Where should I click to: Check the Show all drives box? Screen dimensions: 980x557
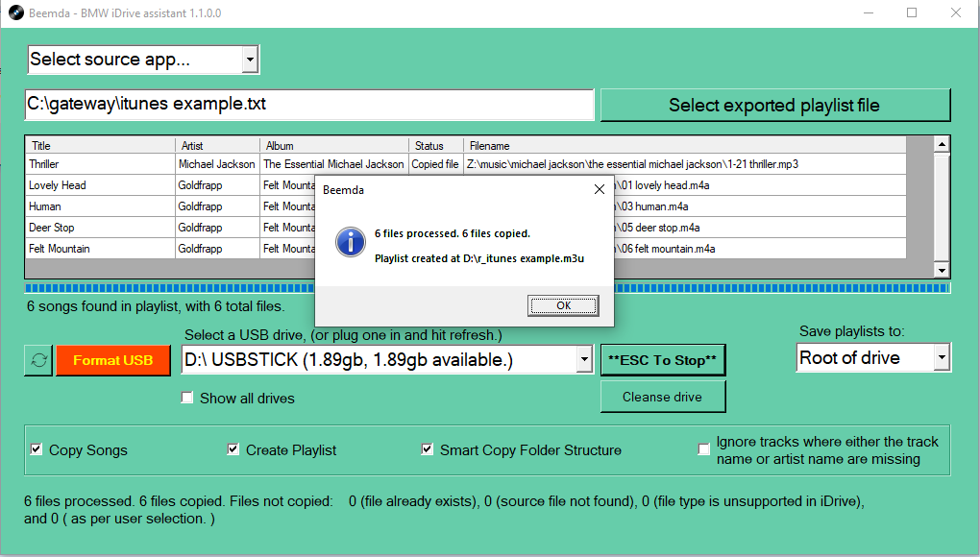187,398
